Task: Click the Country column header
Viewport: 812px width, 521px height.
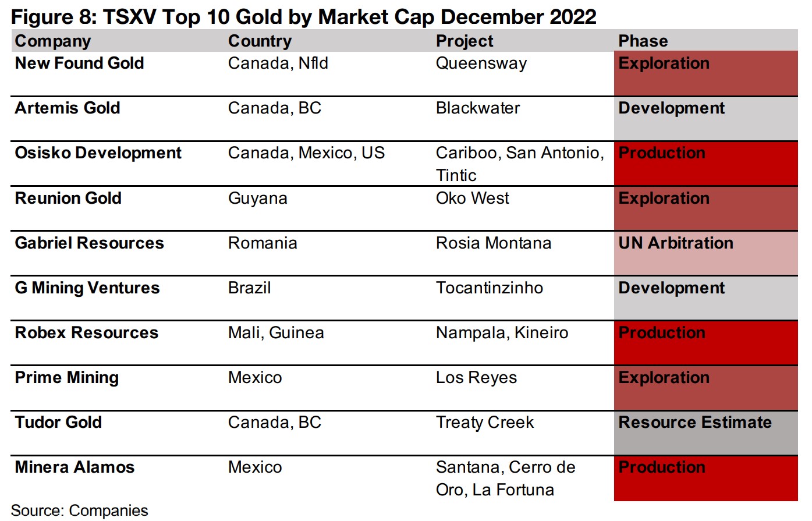Action: click(x=260, y=41)
